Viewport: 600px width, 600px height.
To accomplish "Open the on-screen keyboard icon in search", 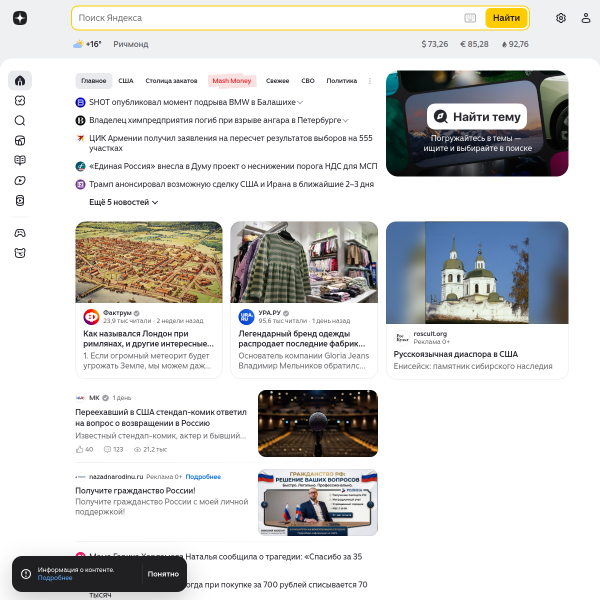I will point(470,18).
